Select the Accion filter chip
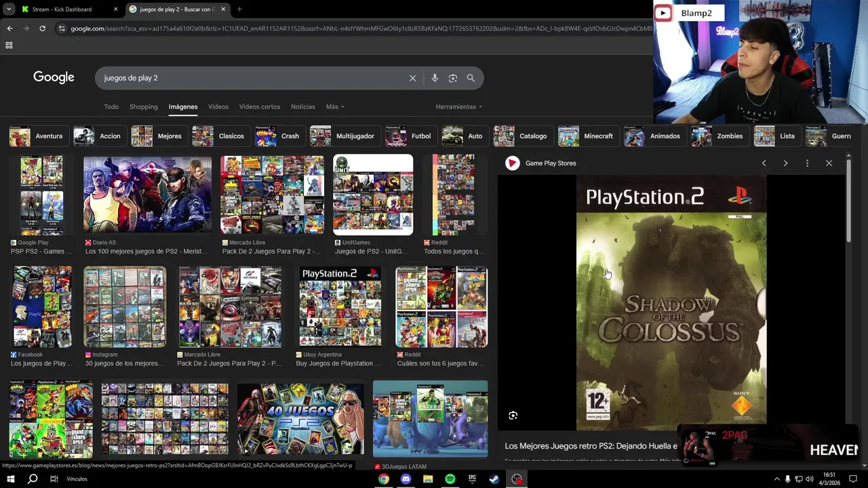This screenshot has height=488, width=868. click(100, 136)
